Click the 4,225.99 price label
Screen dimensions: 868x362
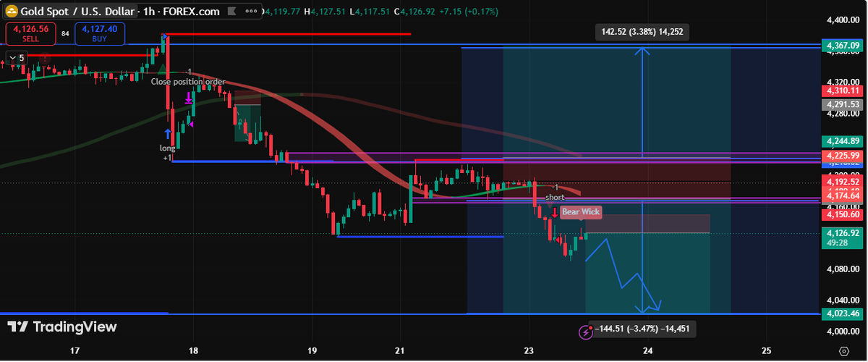point(842,155)
